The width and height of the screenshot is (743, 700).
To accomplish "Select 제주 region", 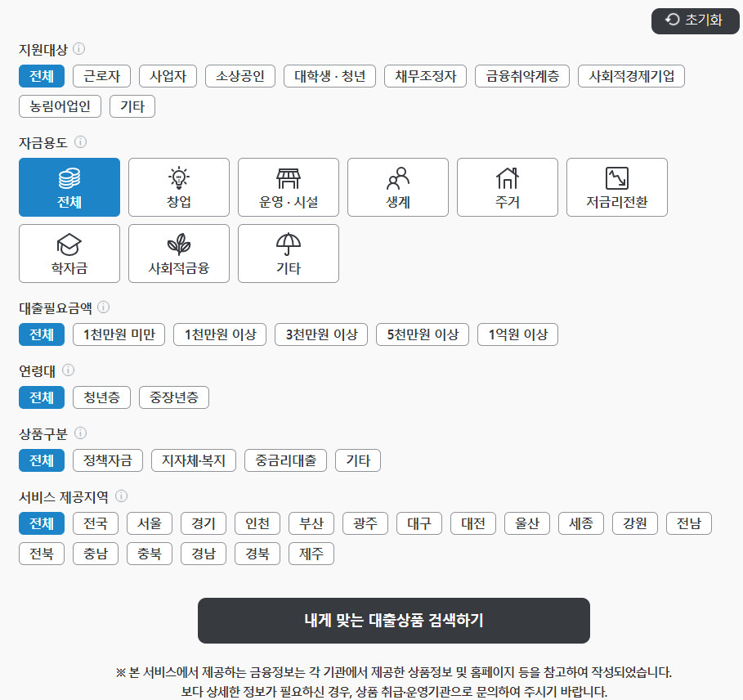I will [311, 554].
